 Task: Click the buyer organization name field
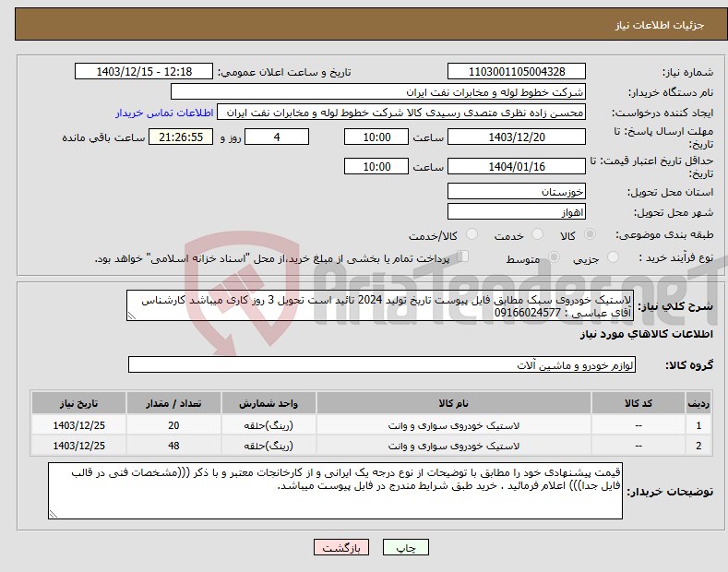point(378,92)
